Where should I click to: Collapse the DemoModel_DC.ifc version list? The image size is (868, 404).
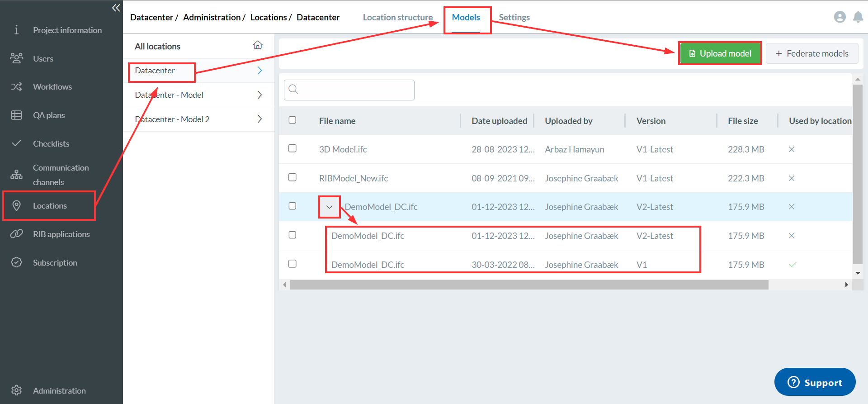tap(329, 207)
